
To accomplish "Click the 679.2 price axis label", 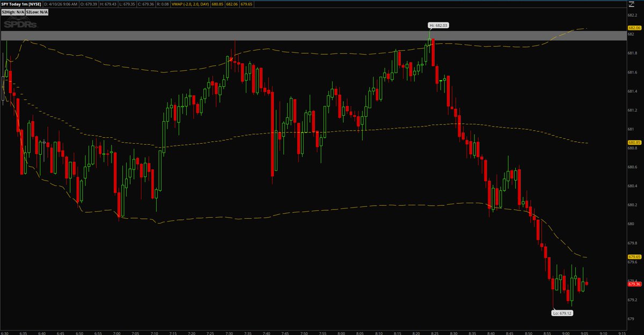I will (632, 300).
